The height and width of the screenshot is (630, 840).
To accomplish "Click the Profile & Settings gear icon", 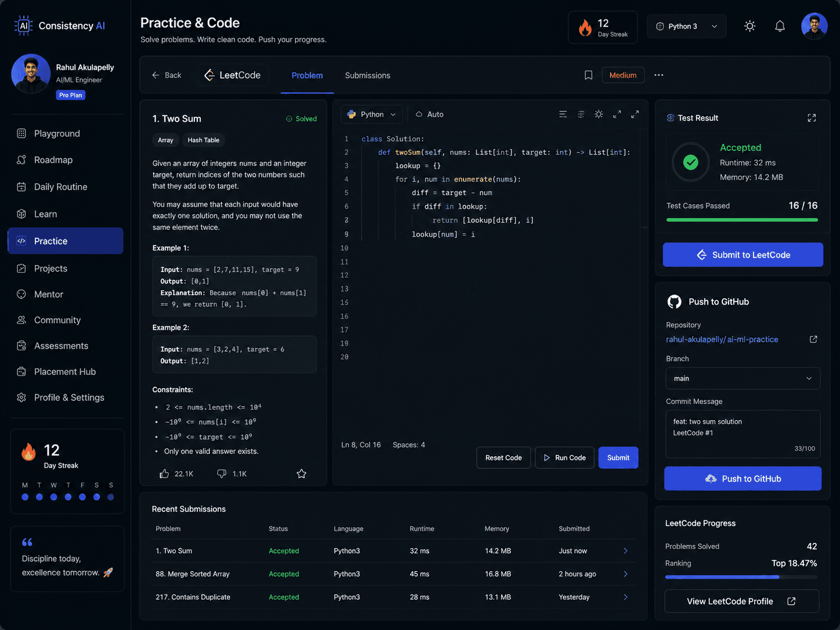I will [21, 397].
